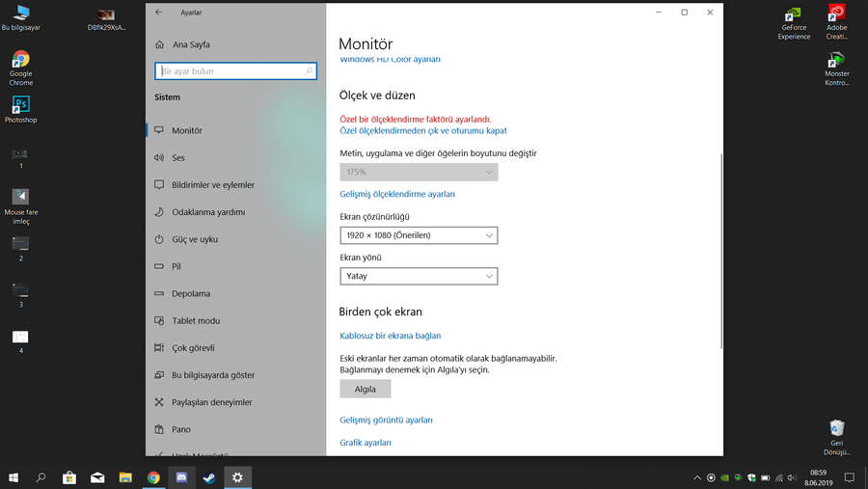
Task: Click the search magnifier in the settings box
Action: tap(309, 70)
